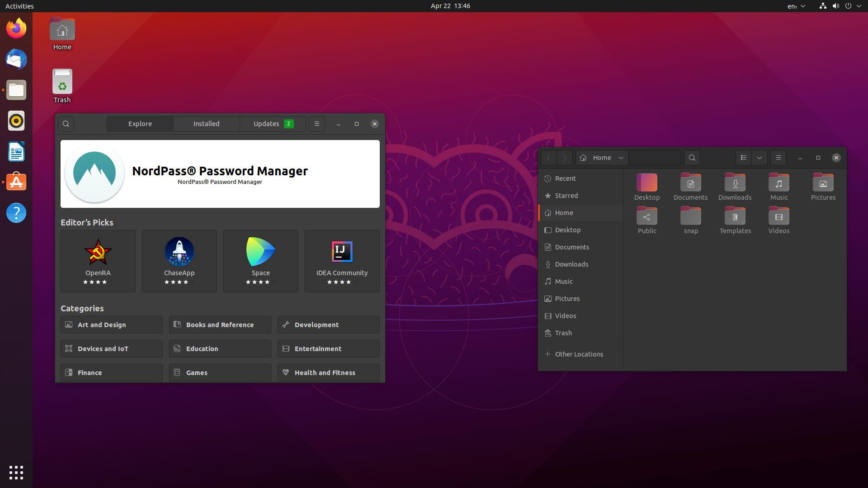Image resolution: width=868 pixels, height=488 pixels.
Task: Open Activities overview
Action: (x=19, y=6)
